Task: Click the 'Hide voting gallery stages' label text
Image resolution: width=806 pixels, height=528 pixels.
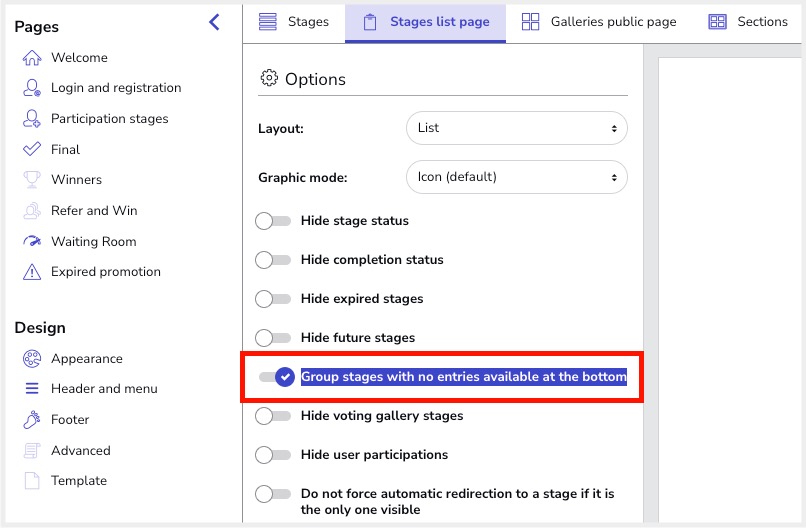Action: (x=382, y=416)
